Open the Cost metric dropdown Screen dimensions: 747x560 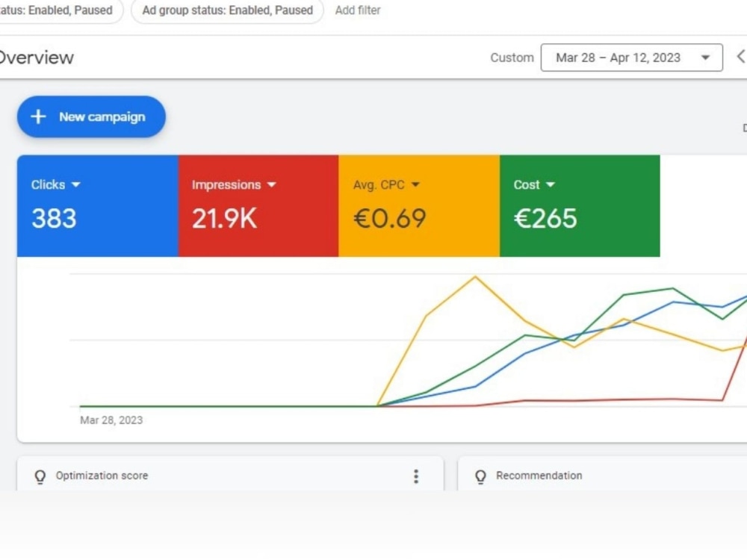(534, 184)
